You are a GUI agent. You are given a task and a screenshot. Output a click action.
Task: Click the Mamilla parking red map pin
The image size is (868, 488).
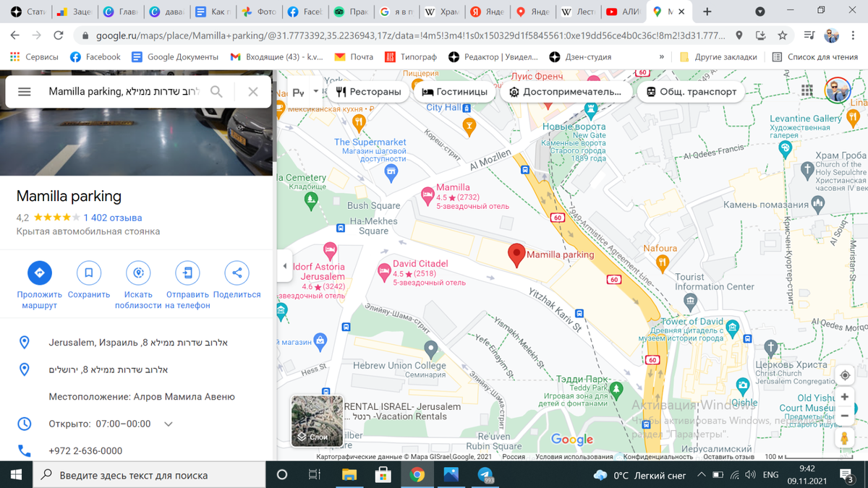pyautogui.click(x=516, y=255)
